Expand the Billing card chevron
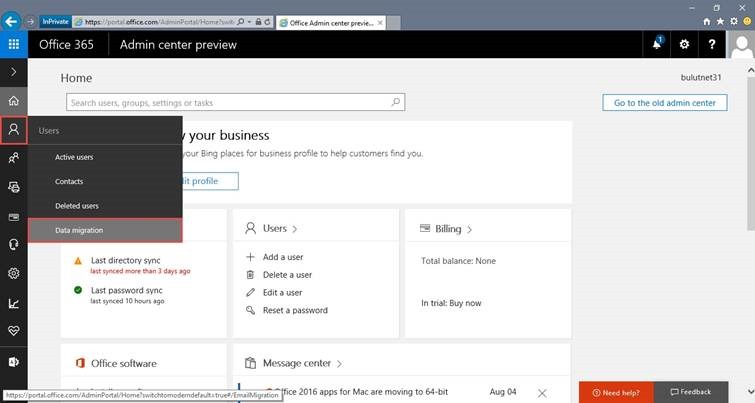Screen dimensions: 755x403 [469, 230]
